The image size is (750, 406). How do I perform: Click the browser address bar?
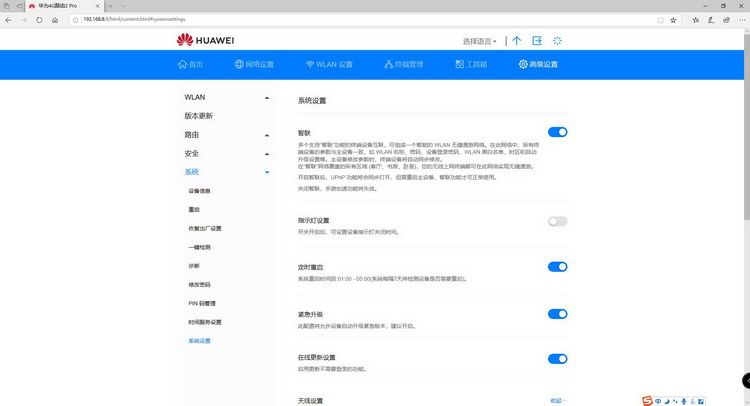pyautogui.click(x=364, y=20)
